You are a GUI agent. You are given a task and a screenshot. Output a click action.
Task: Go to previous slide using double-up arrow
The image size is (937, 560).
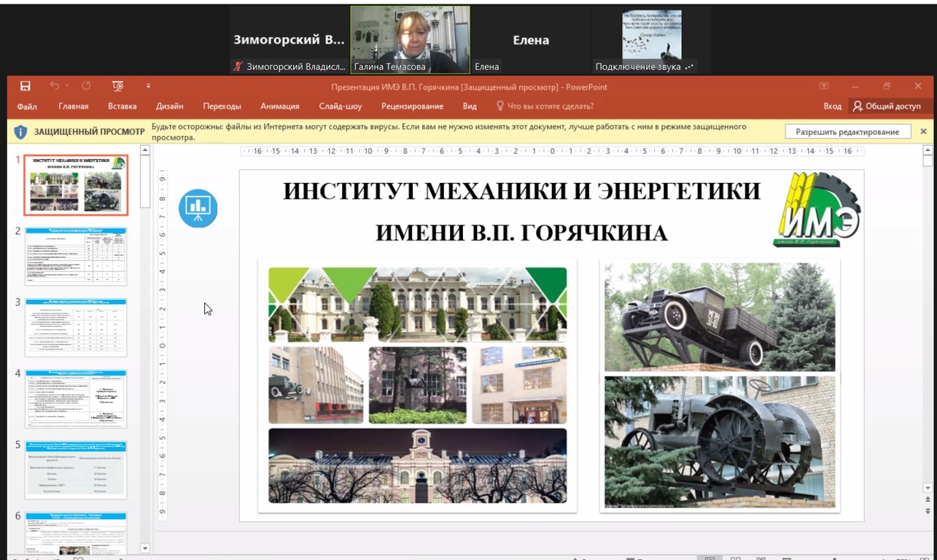[x=928, y=499]
